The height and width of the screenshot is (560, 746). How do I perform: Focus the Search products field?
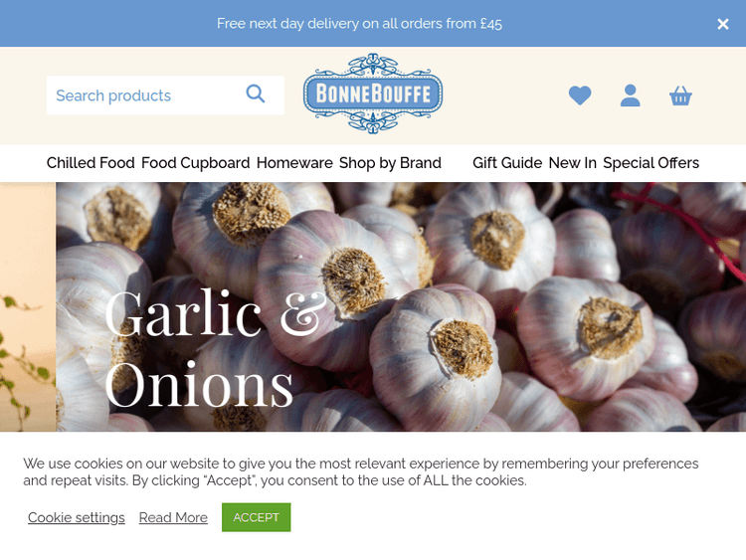point(165,95)
